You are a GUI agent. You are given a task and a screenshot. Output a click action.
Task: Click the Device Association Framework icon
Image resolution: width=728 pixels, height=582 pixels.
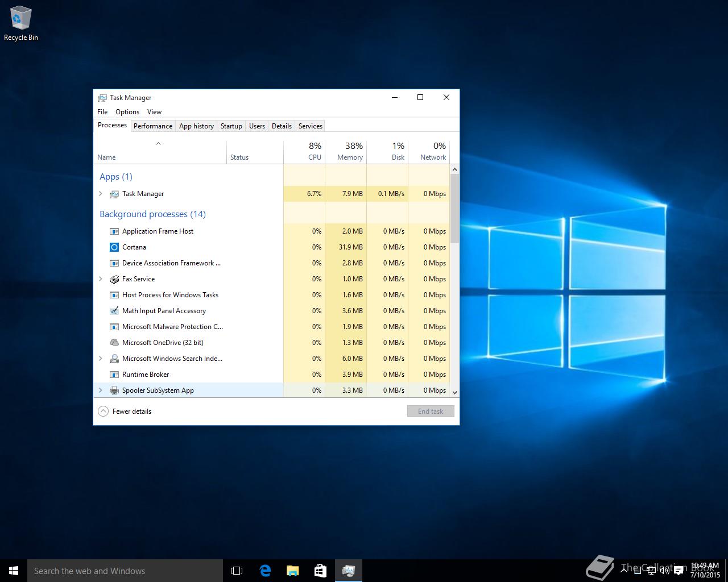(114, 263)
